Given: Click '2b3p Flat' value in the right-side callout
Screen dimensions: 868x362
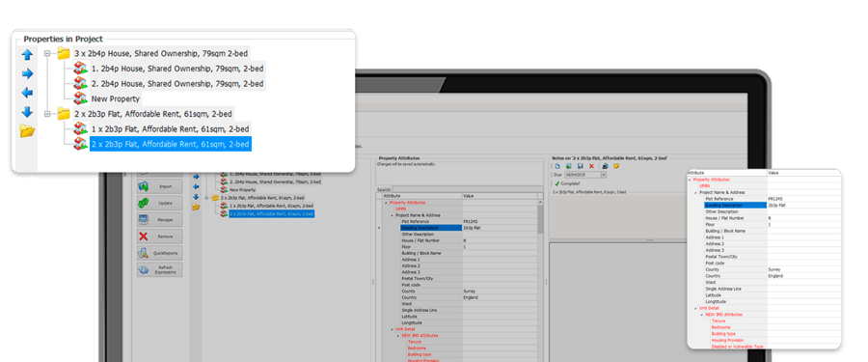Looking at the screenshot, I should (777, 205).
